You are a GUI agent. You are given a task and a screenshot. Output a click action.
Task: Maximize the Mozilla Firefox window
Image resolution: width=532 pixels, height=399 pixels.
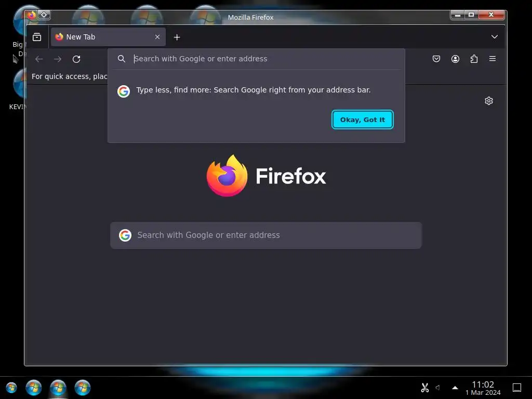pos(471,15)
